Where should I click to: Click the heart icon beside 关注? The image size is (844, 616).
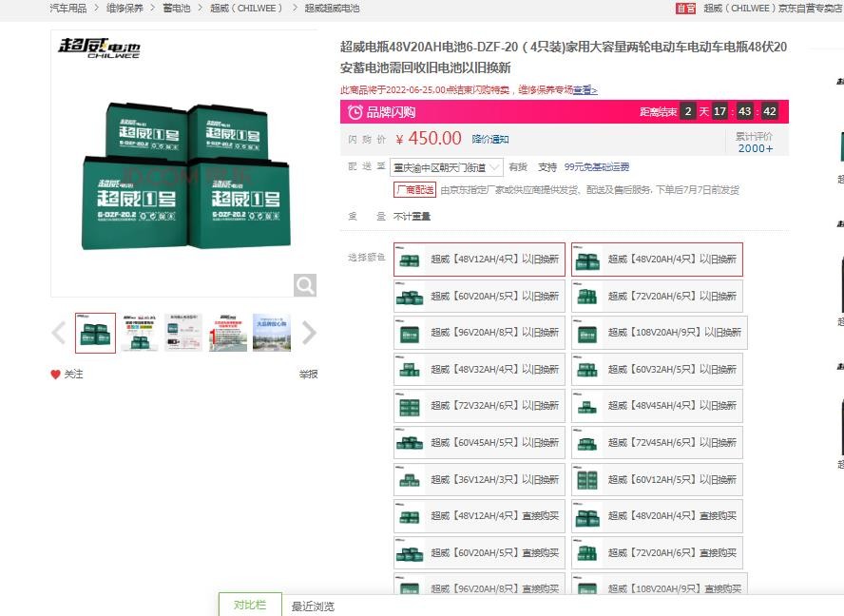(x=56, y=375)
